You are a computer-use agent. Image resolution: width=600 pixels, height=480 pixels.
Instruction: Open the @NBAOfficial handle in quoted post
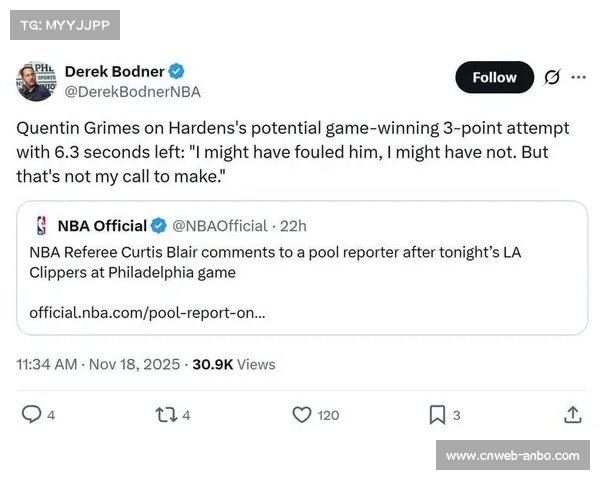tap(220, 225)
